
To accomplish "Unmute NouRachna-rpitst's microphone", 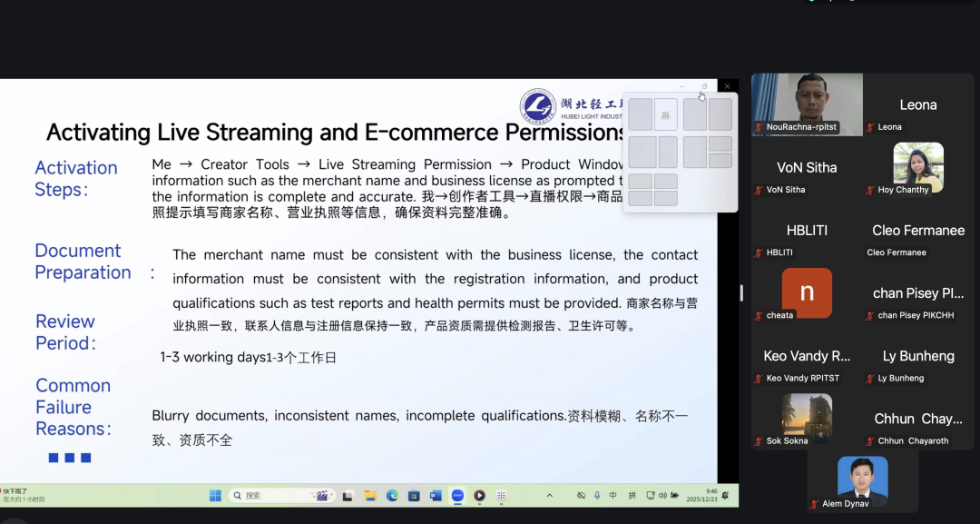I will [x=757, y=128].
